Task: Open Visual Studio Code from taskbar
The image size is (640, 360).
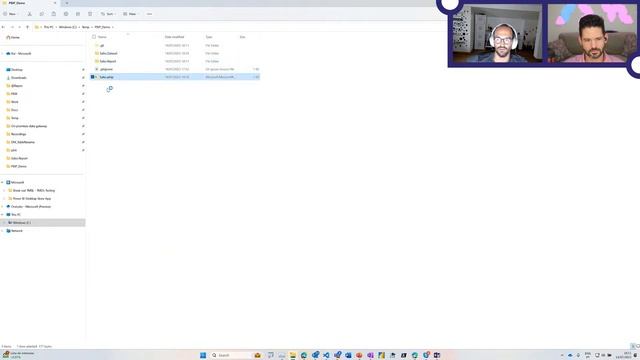Action: point(326,355)
